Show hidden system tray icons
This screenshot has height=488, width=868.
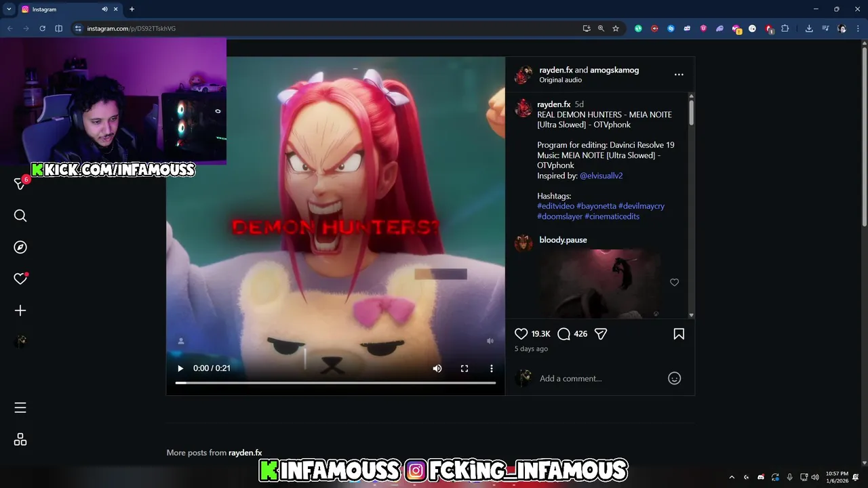point(732,477)
